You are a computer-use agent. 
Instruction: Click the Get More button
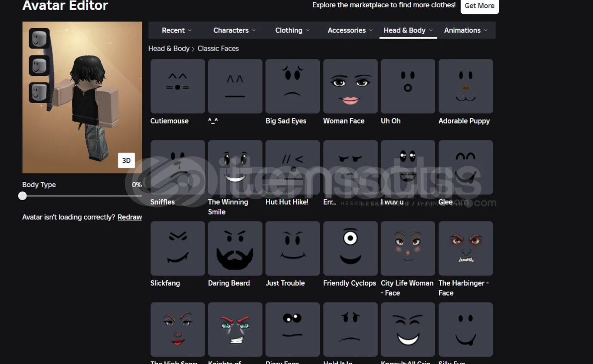coord(480,6)
